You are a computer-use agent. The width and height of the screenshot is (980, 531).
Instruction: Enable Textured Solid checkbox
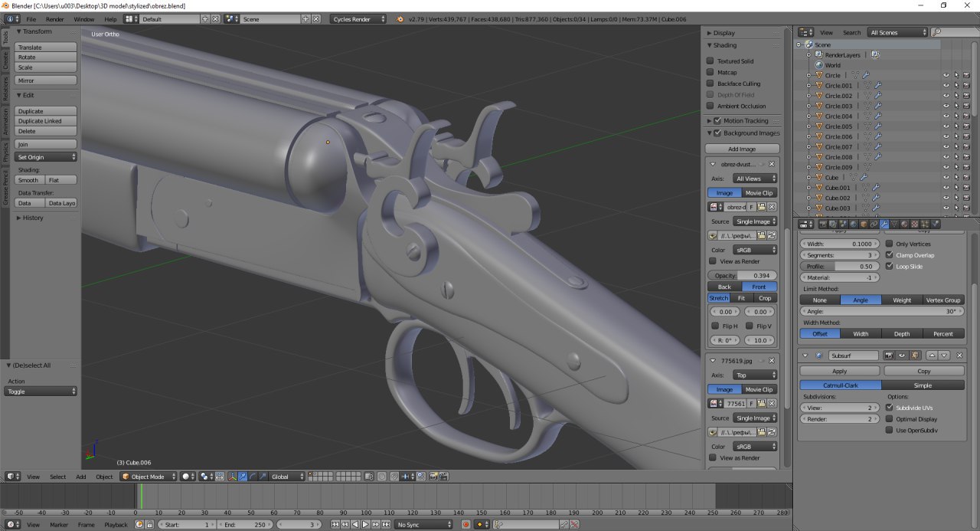click(x=710, y=61)
